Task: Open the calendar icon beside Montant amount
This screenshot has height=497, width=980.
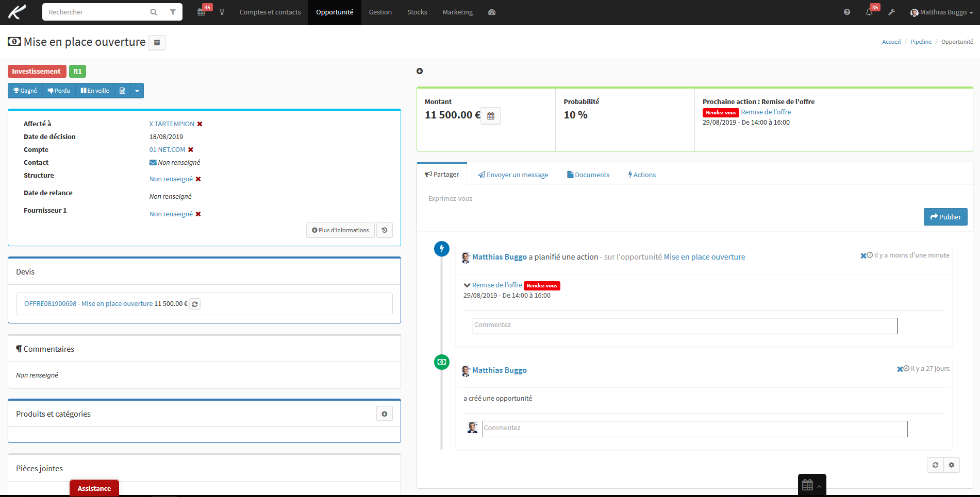Action: pos(491,116)
